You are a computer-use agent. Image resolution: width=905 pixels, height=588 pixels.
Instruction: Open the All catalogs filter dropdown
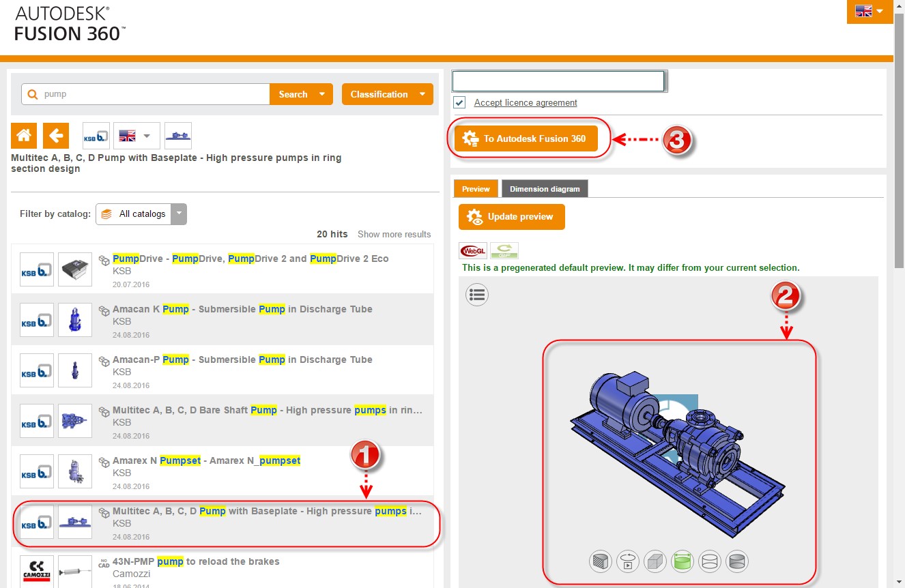[178, 214]
